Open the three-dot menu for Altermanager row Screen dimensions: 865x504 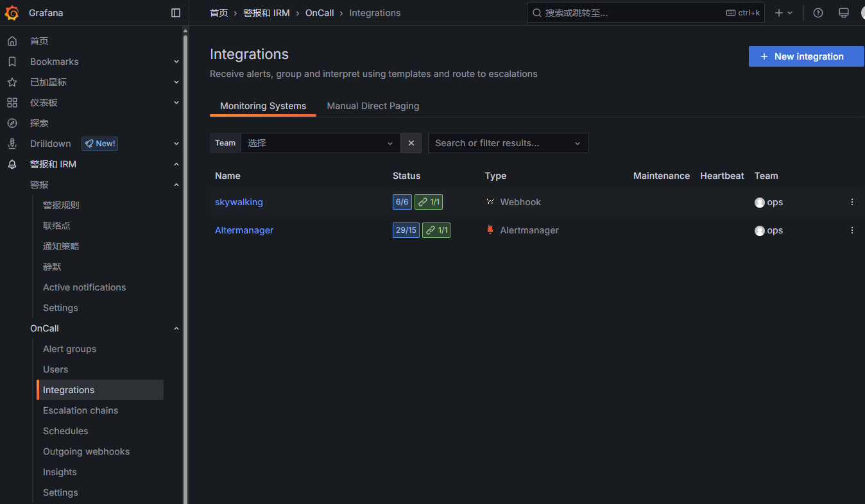click(x=852, y=230)
